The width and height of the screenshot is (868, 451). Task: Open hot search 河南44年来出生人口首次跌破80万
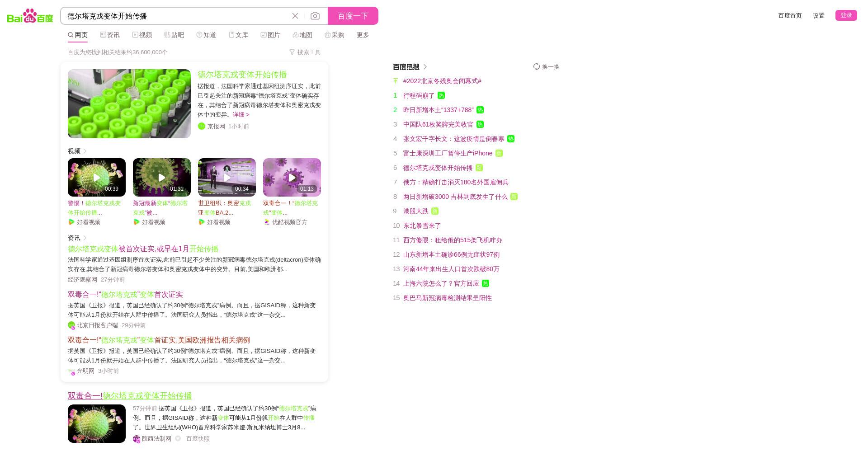(x=451, y=269)
